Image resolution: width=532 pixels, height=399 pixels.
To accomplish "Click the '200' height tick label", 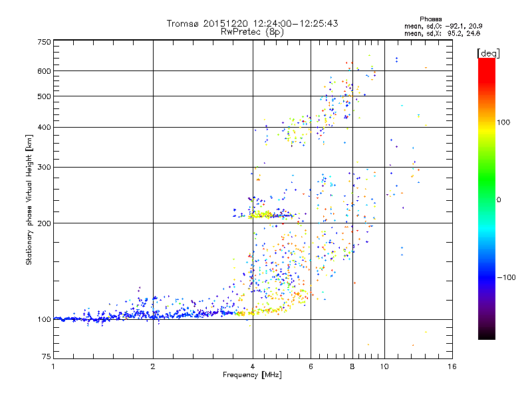I will [x=45, y=223].
